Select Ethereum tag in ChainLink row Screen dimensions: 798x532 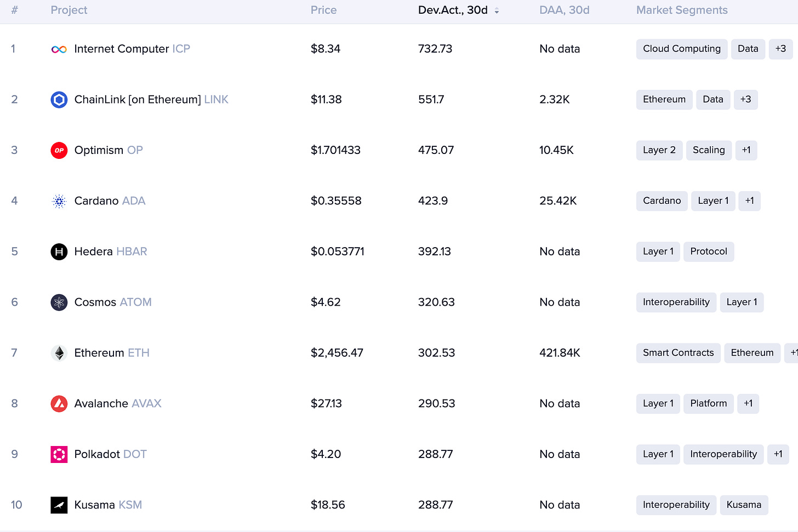[x=664, y=100]
